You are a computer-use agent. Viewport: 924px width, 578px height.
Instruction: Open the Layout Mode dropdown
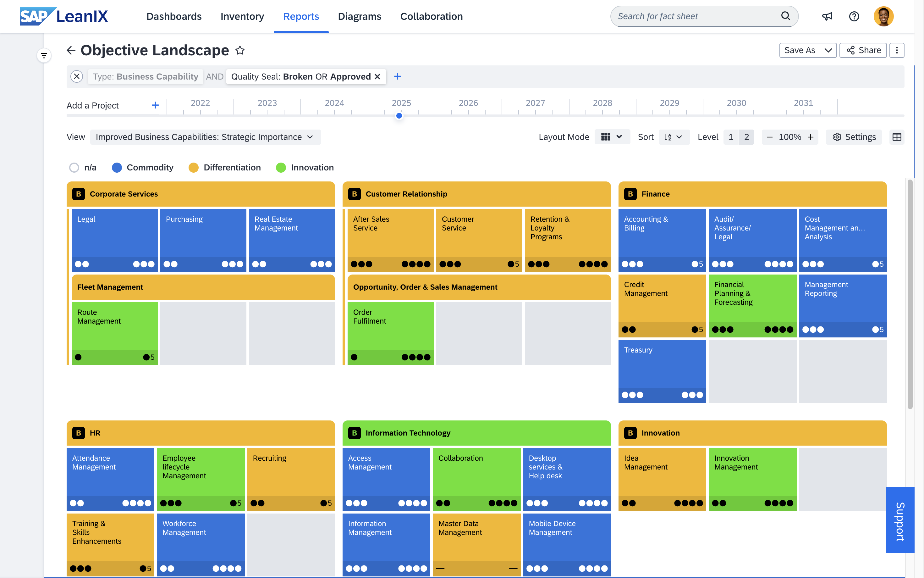pyautogui.click(x=612, y=137)
